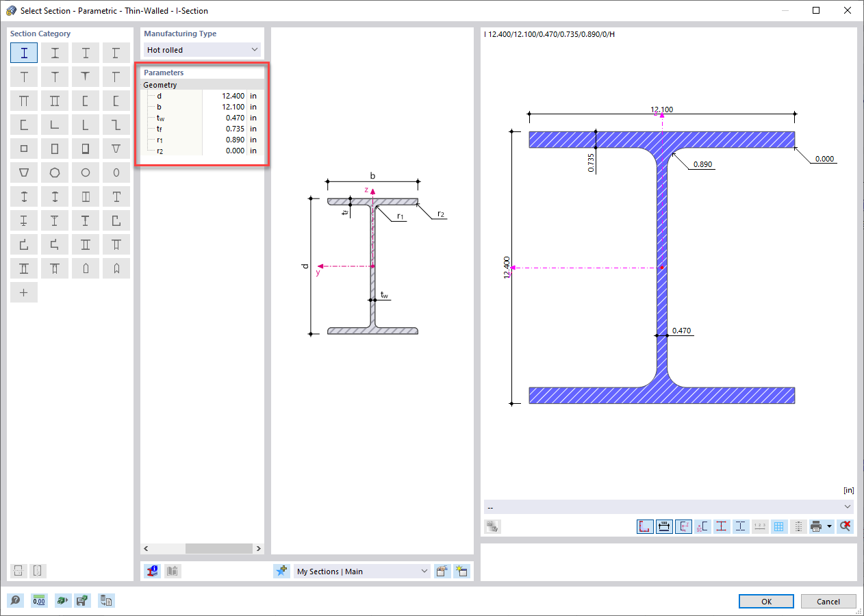Cancel the section selection dialog
The height and width of the screenshot is (616, 864).
click(828, 601)
